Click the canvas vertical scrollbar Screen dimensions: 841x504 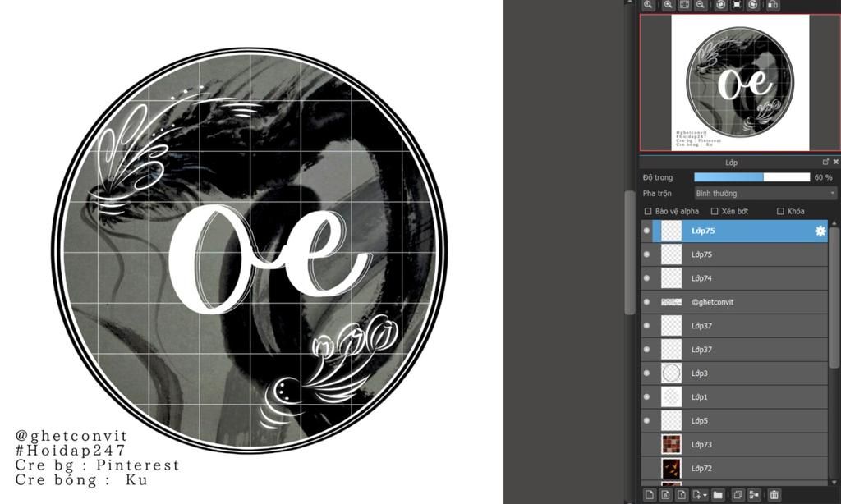pos(630,252)
